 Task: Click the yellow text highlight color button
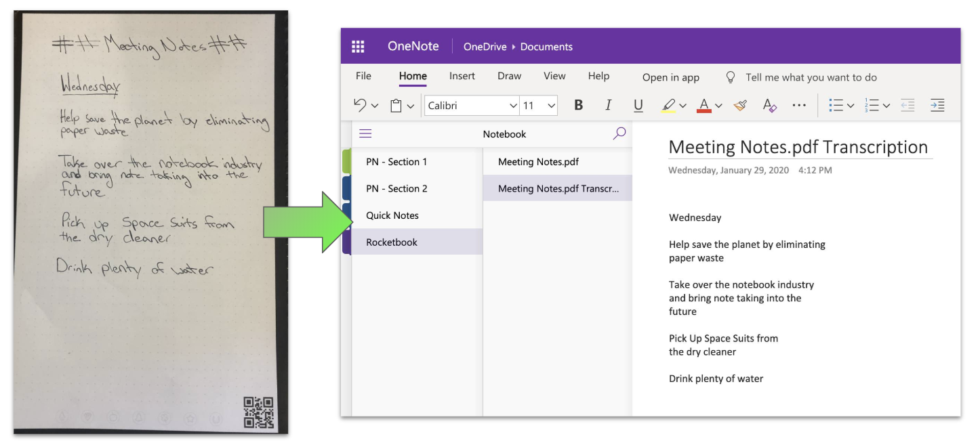click(x=668, y=105)
